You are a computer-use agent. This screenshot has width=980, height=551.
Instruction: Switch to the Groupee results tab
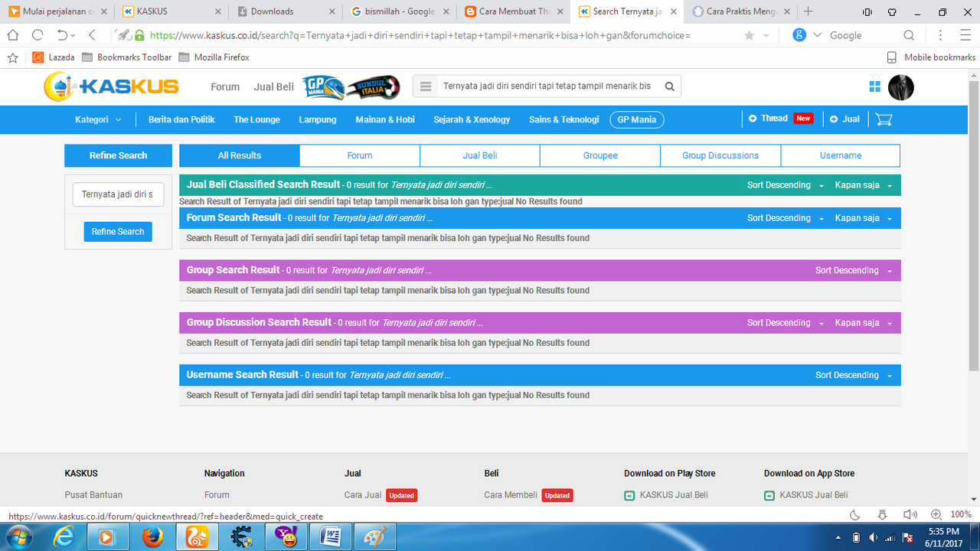600,155
